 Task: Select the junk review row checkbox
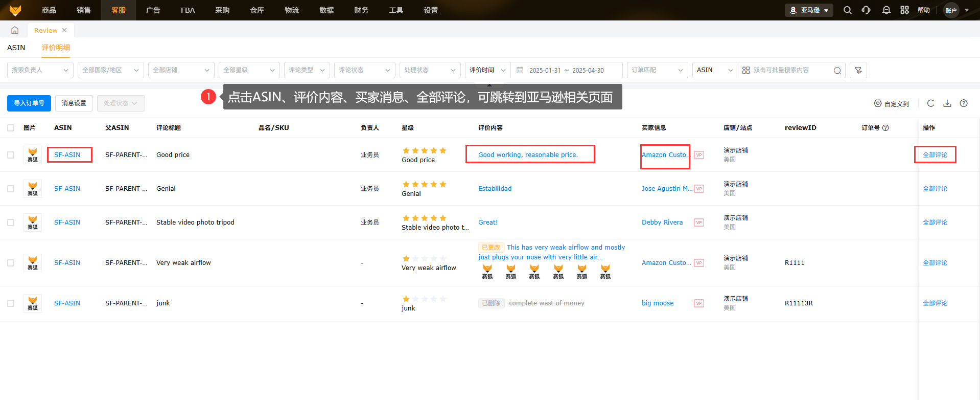(11, 303)
